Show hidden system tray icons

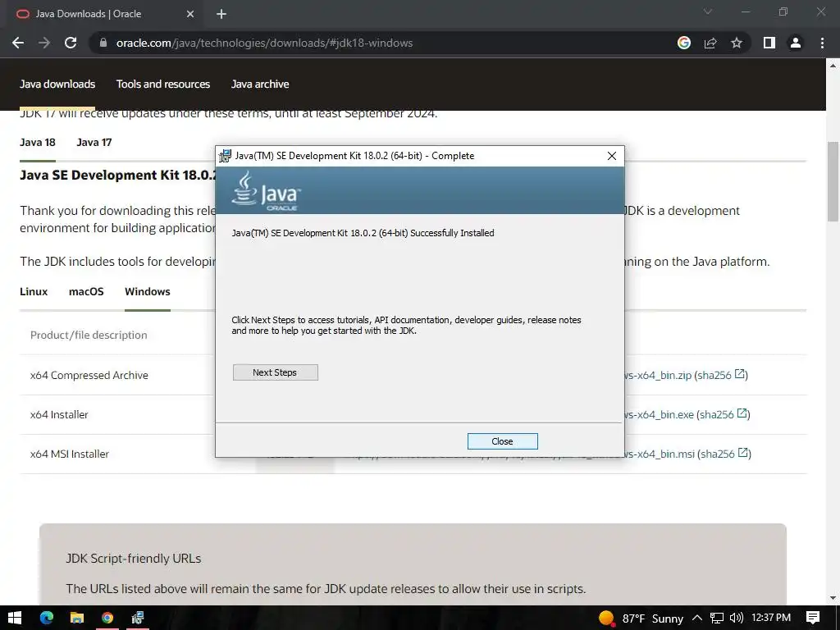click(697, 619)
